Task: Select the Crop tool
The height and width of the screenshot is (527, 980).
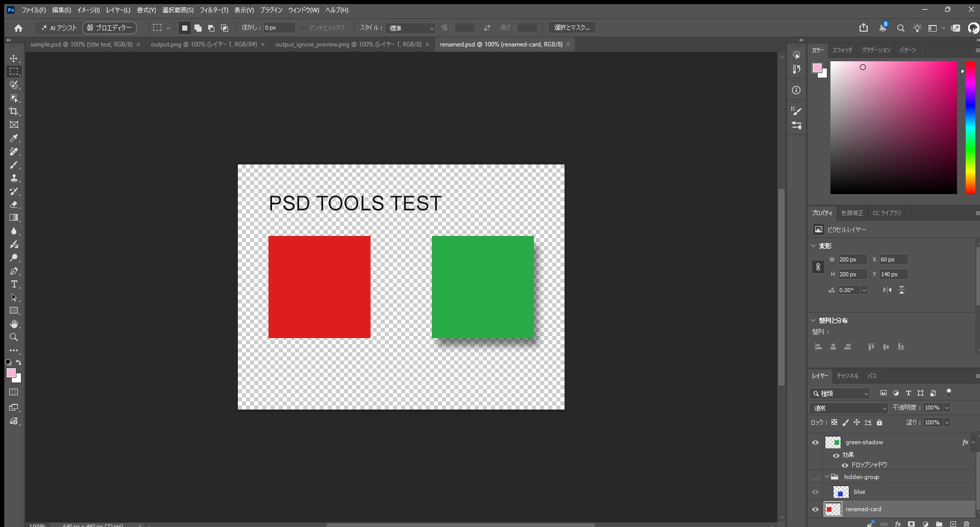Action: click(x=14, y=111)
